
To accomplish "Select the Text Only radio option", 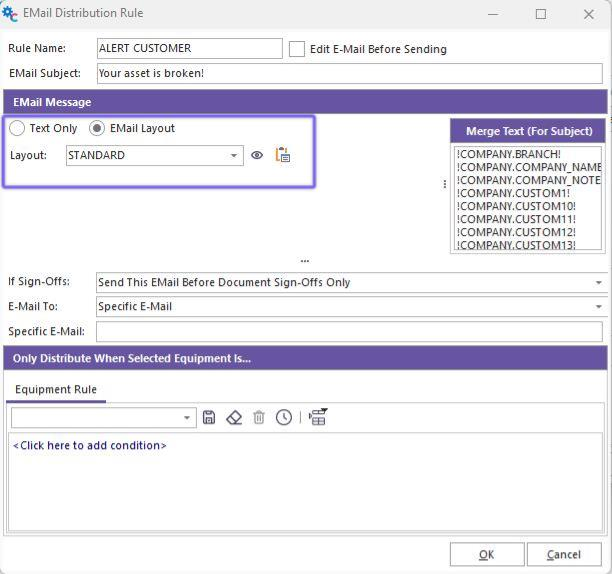I will pyautogui.click(x=18, y=129).
